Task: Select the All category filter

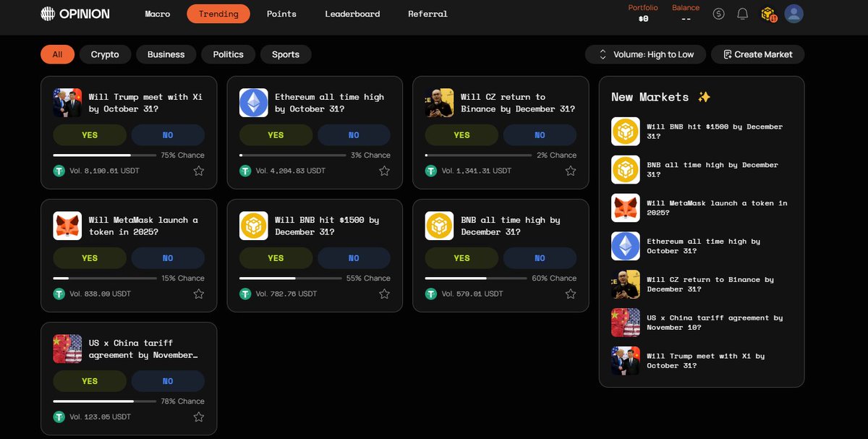Action: pyautogui.click(x=58, y=54)
